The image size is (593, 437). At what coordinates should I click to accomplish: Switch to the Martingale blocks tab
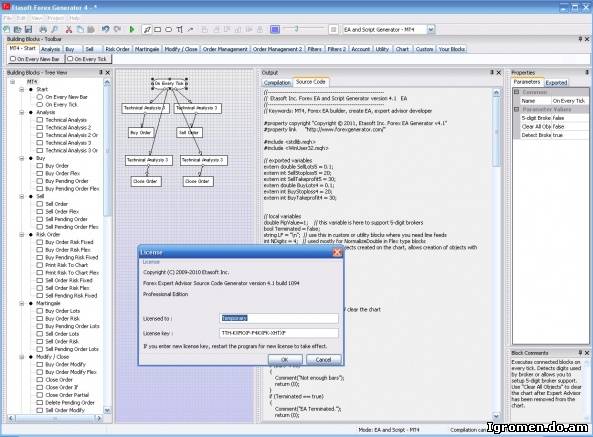[147, 49]
